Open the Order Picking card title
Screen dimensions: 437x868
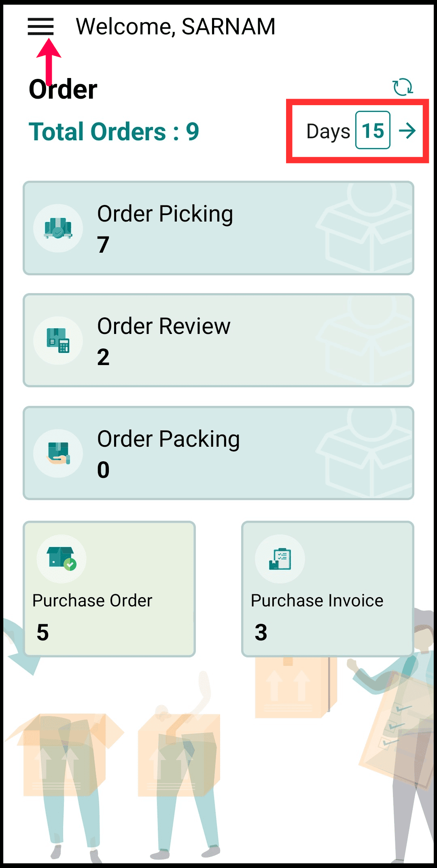coord(165,214)
